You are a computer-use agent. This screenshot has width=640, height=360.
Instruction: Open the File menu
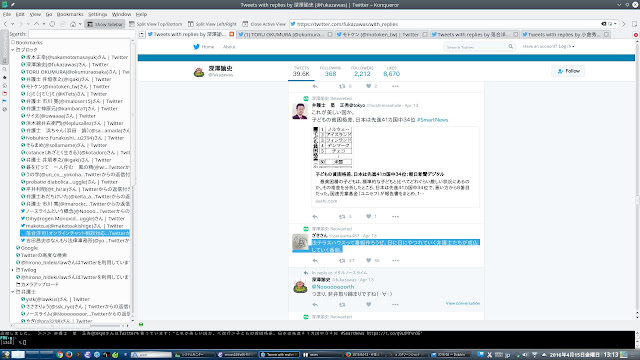(x=7, y=14)
